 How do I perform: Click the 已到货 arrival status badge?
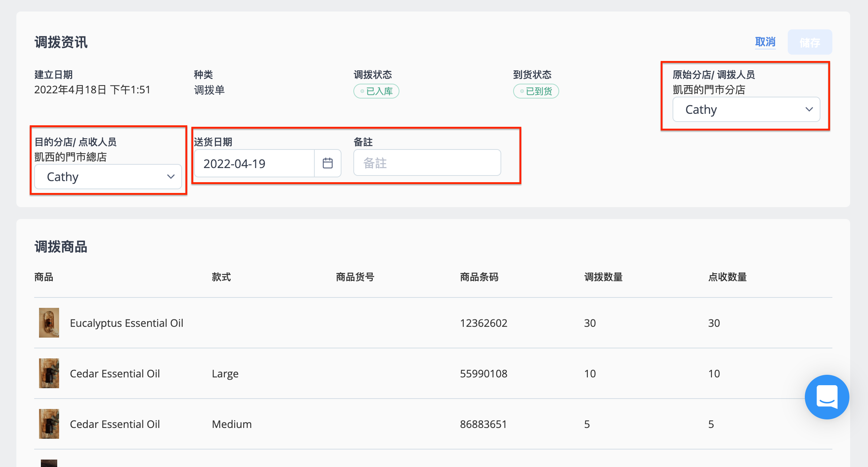point(536,91)
